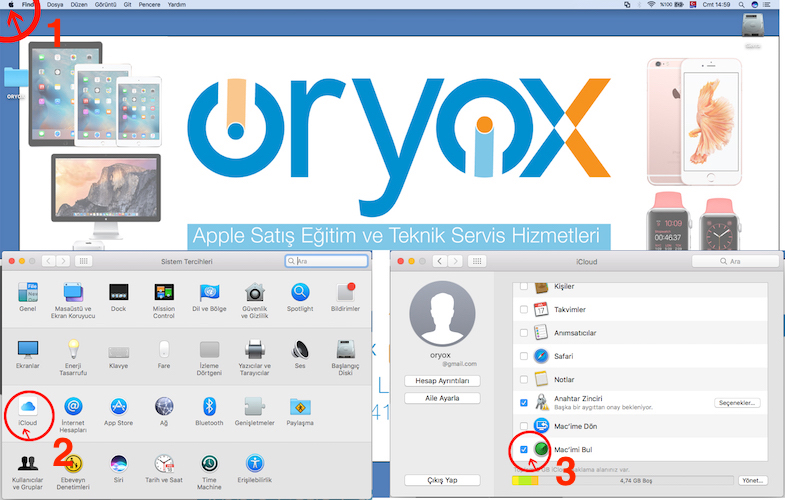Screen dimensions: 785x500
Task: Show all preferences grid in iCloud window
Action: pyautogui.click(x=477, y=261)
